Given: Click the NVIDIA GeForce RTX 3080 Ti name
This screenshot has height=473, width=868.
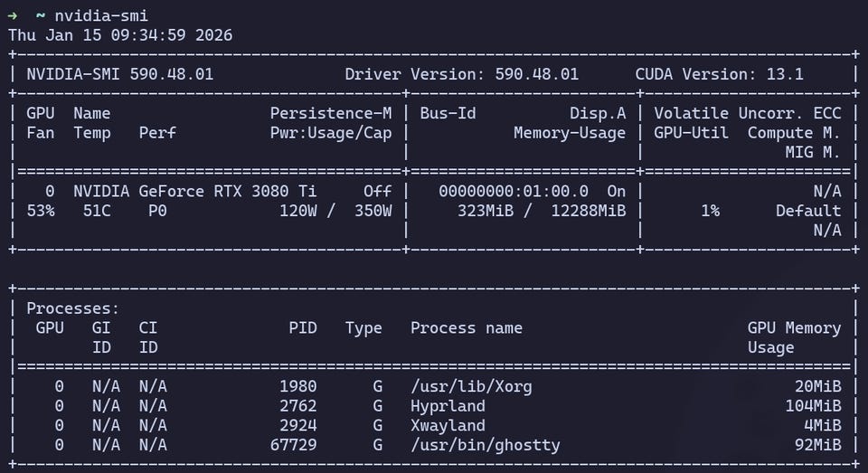Looking at the screenshot, I should [195, 191].
